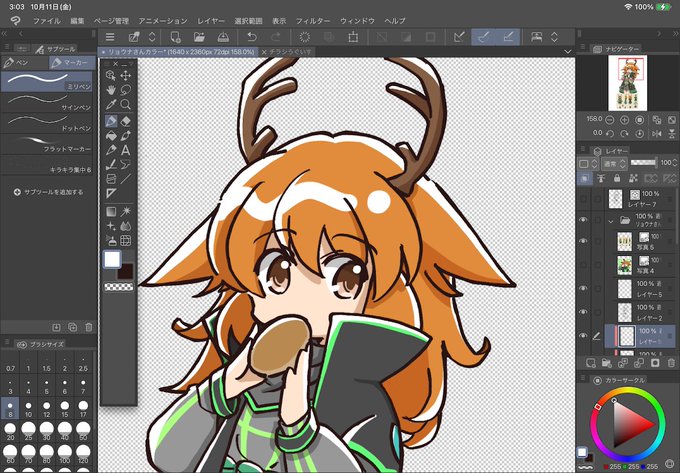Select the Fill bucket tool
Image resolution: width=680 pixels, height=473 pixels.
point(111,136)
